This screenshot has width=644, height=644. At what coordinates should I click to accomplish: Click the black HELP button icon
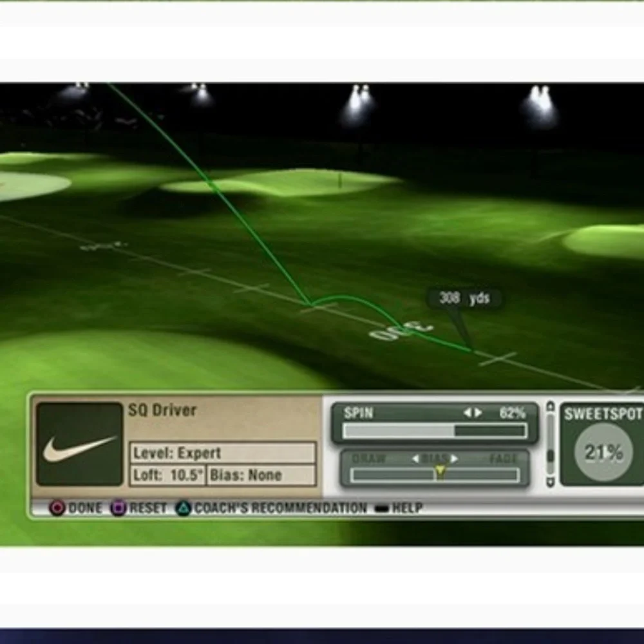pyautogui.click(x=381, y=509)
